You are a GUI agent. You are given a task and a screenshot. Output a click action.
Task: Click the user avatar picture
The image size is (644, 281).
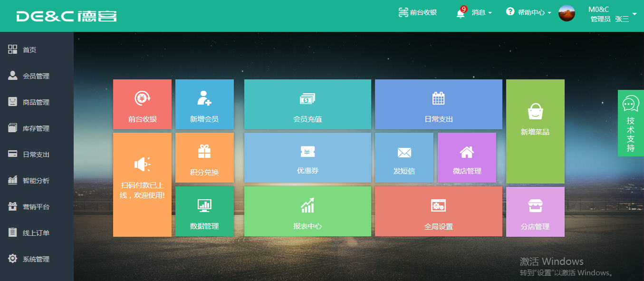(x=567, y=13)
